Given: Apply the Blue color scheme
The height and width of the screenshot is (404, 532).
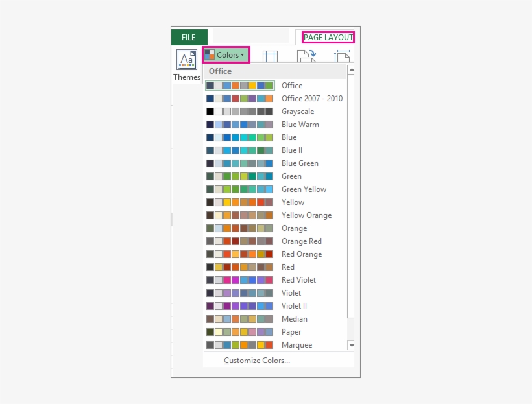Looking at the screenshot, I should pyautogui.click(x=276, y=137).
